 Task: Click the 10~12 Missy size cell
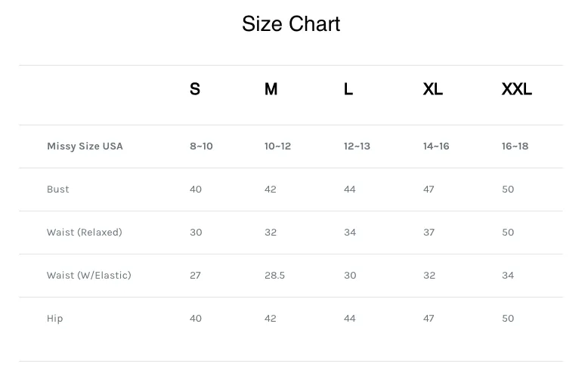pos(277,146)
